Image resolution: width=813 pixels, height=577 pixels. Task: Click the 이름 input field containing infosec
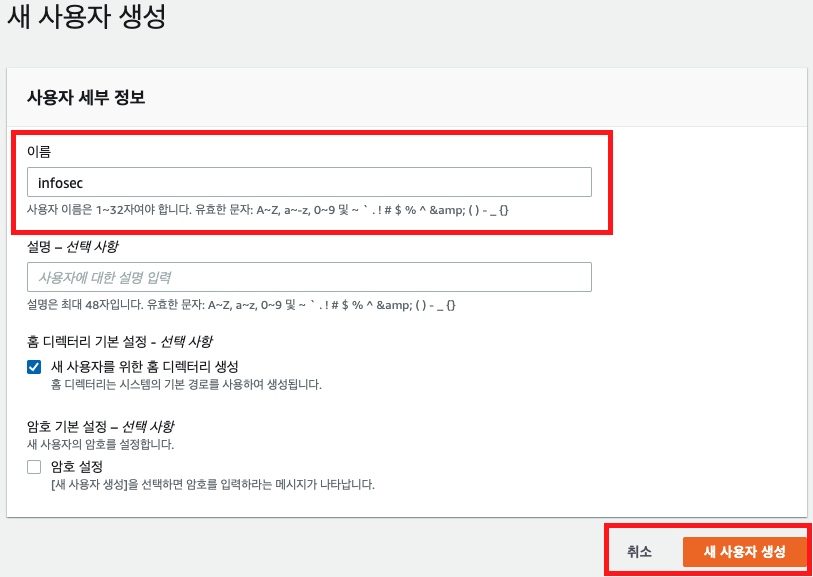(309, 182)
